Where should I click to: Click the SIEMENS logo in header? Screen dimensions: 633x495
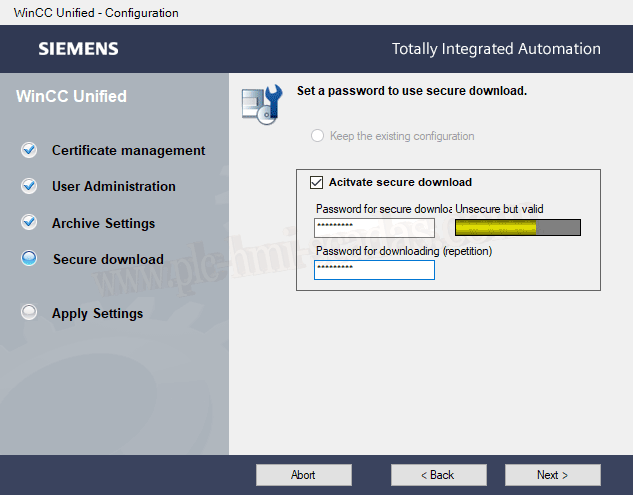pyautogui.click(x=78, y=49)
